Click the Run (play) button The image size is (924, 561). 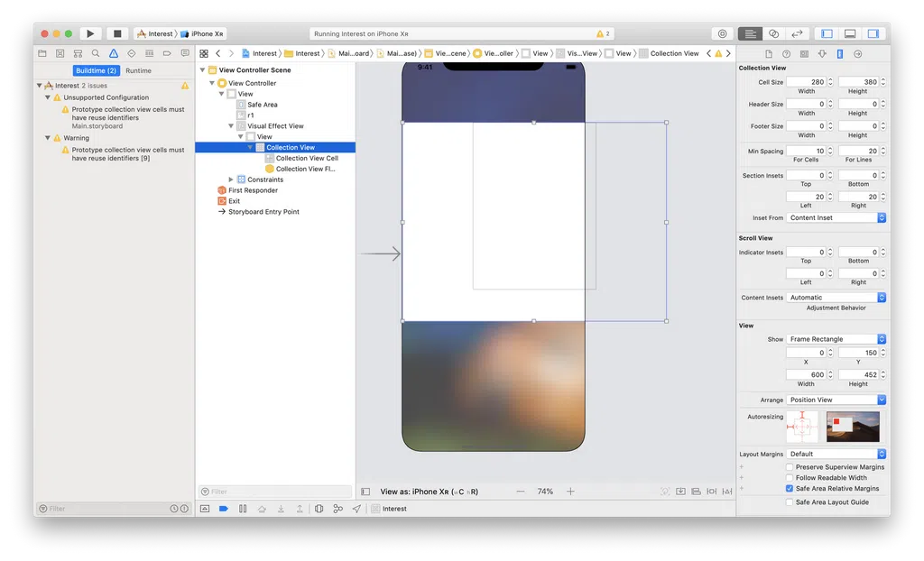[x=90, y=33]
